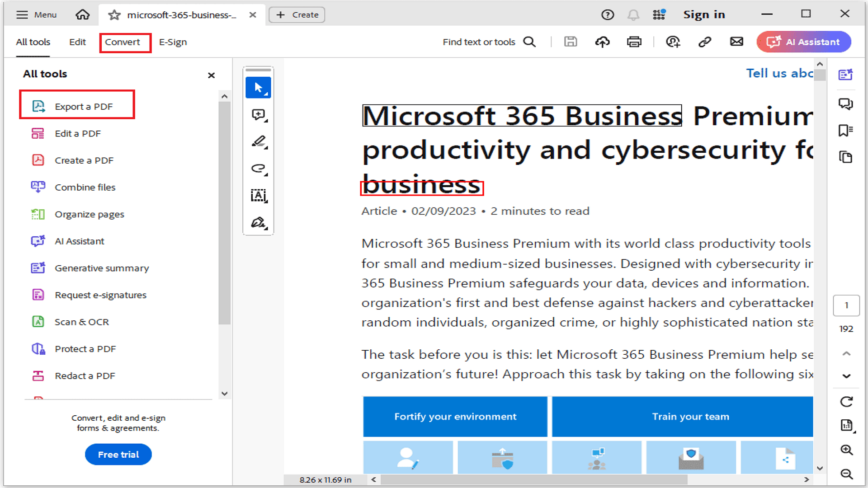Choose the Add text box tool
This screenshot has height=488, width=868.
point(259,196)
